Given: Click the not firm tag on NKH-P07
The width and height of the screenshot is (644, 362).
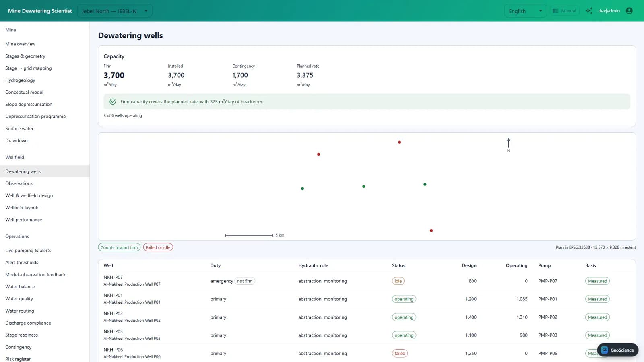Looking at the screenshot, I should pos(245,281).
